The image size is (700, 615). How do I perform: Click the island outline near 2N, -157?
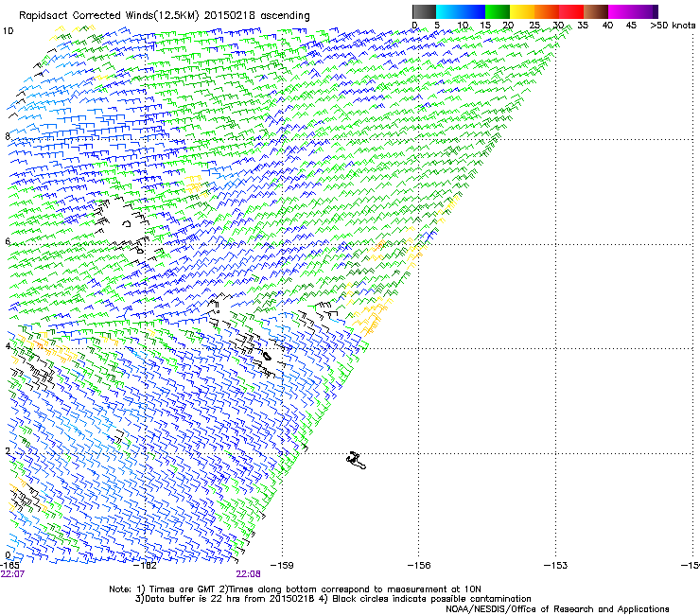(357, 461)
